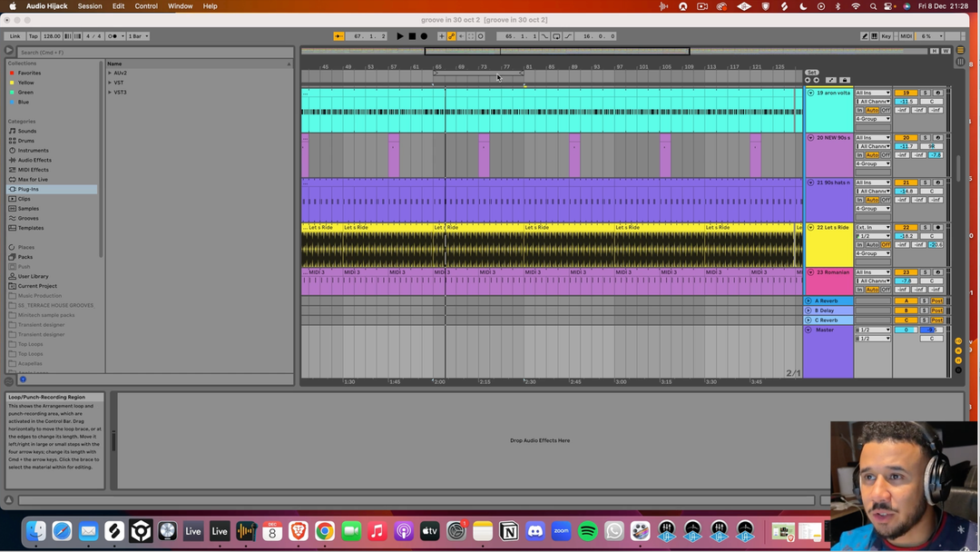Image resolution: width=980 pixels, height=552 pixels.
Task: Click the Stop button in transport
Action: coord(412,36)
